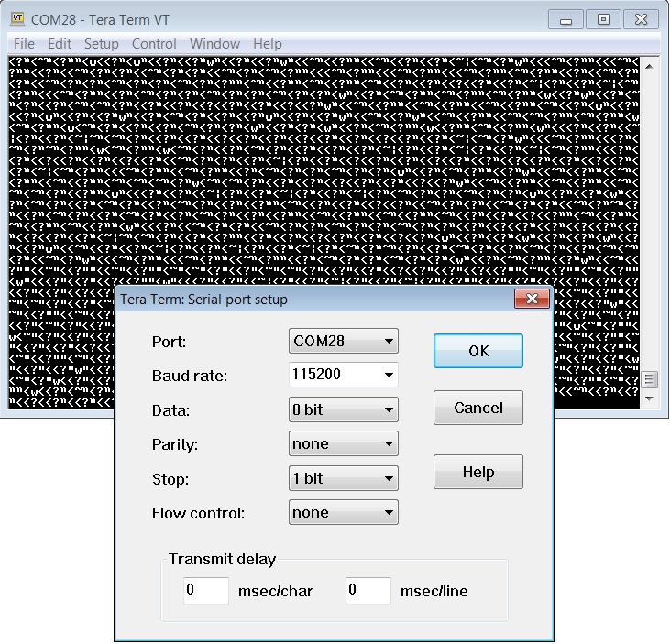This screenshot has height=644, width=670.
Task: Open the File menu
Action: [x=24, y=44]
